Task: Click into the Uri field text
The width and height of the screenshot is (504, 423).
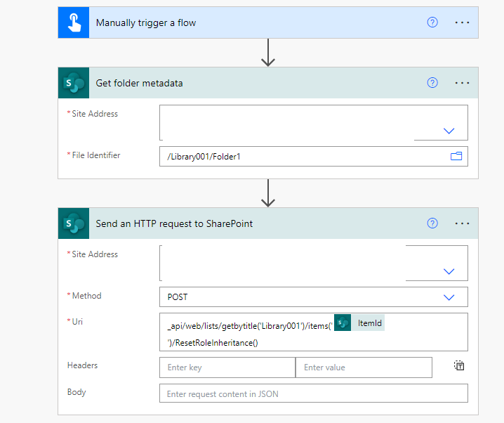Action: [314, 332]
